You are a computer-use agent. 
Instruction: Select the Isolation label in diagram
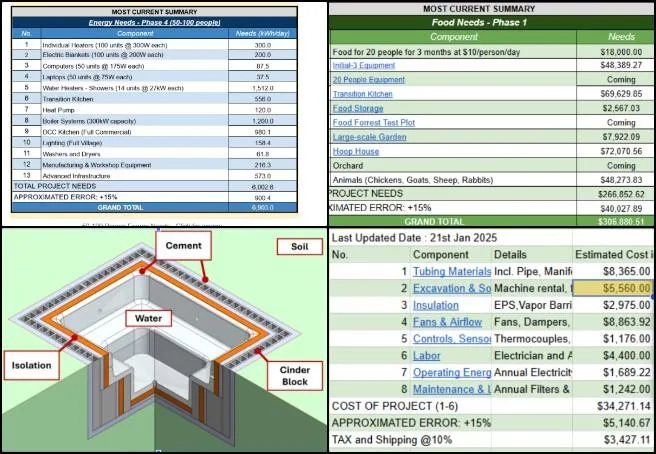(31, 365)
